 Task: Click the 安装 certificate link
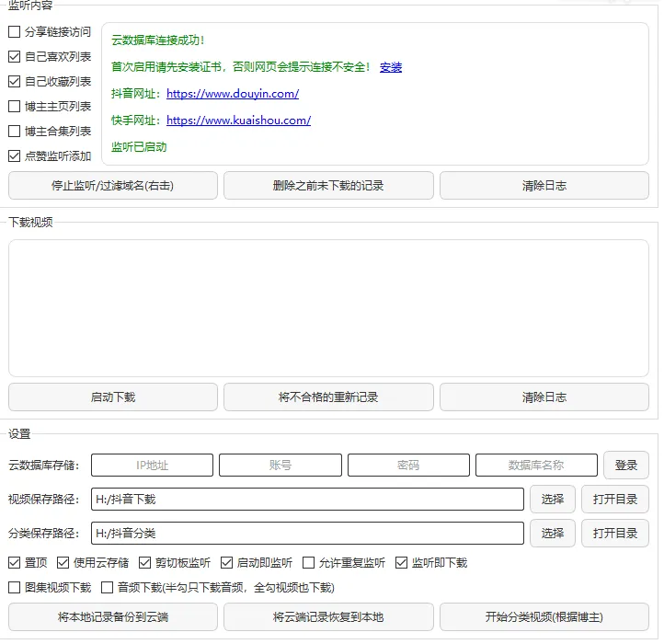pos(391,67)
